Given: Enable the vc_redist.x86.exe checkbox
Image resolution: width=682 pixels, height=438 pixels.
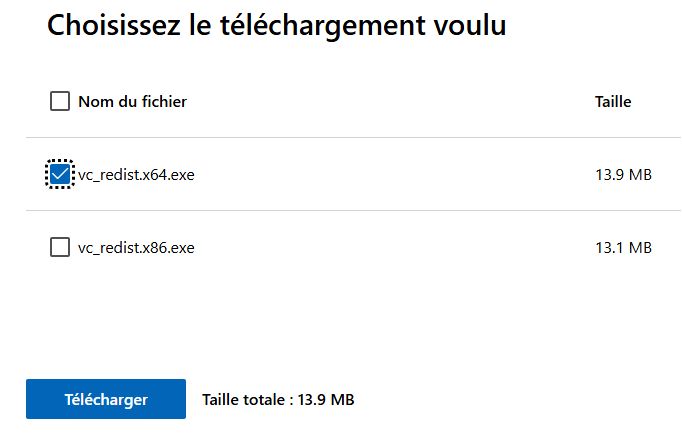Looking at the screenshot, I should tap(60, 247).
